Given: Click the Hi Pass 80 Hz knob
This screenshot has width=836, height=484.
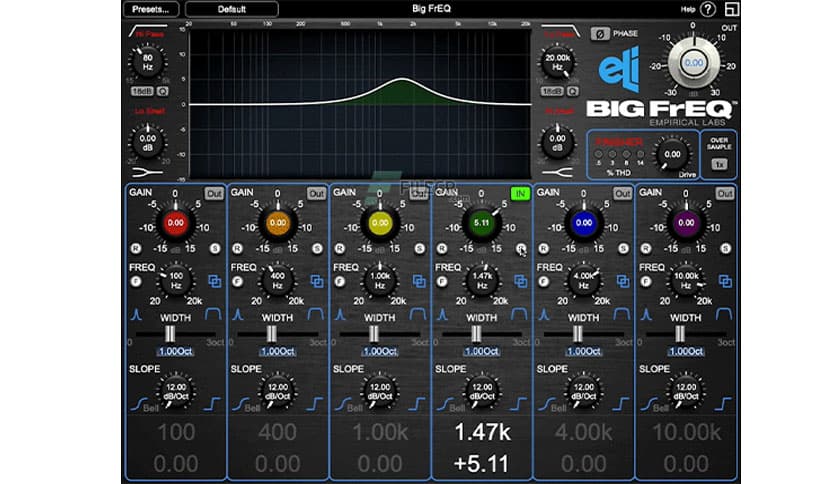Looking at the screenshot, I should 148,62.
